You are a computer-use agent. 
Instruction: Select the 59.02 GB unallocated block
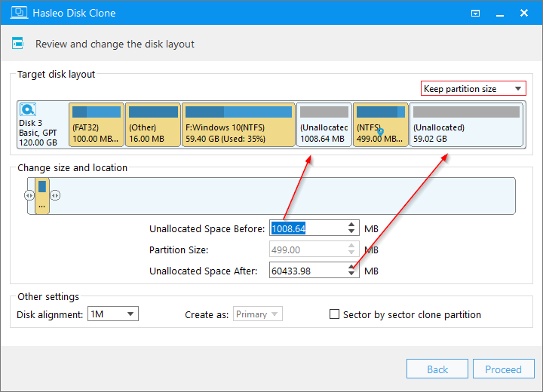(x=467, y=124)
